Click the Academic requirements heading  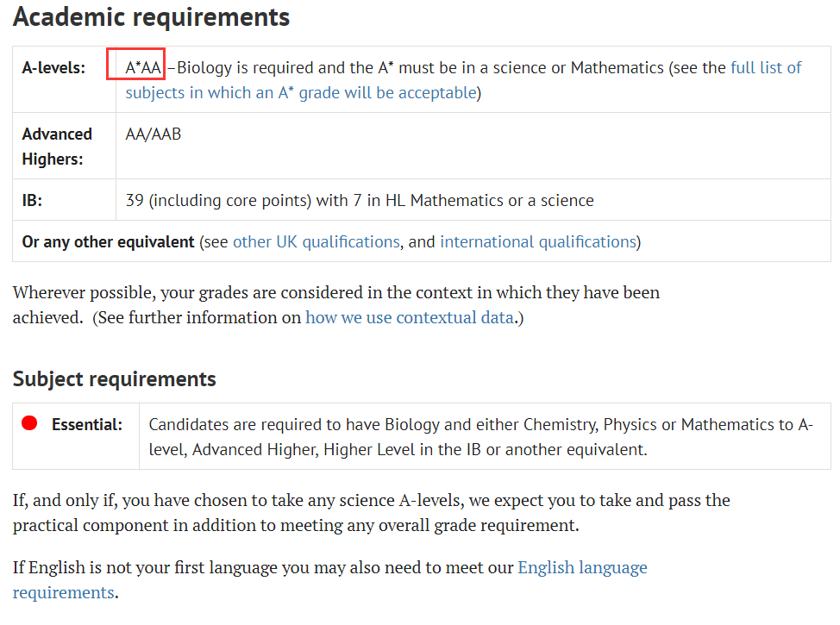(x=151, y=16)
